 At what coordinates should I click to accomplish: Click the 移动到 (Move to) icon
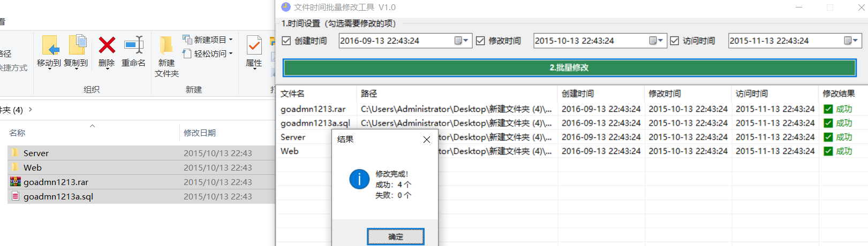[50, 46]
